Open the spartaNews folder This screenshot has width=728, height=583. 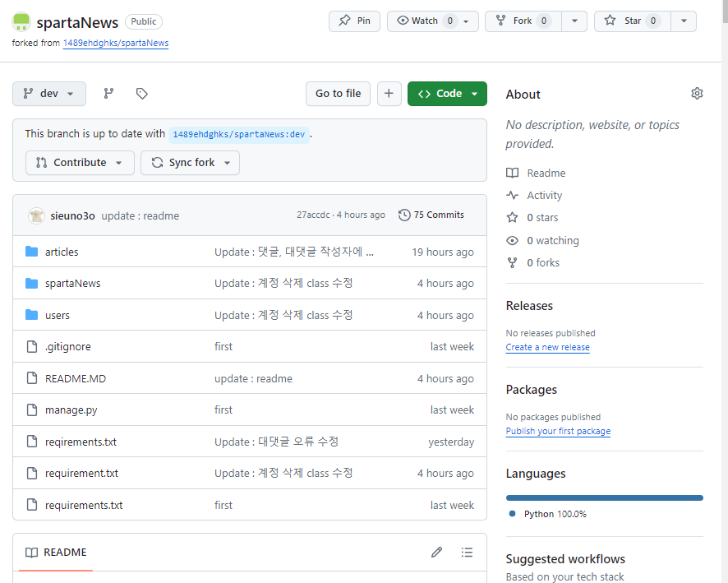(x=72, y=284)
